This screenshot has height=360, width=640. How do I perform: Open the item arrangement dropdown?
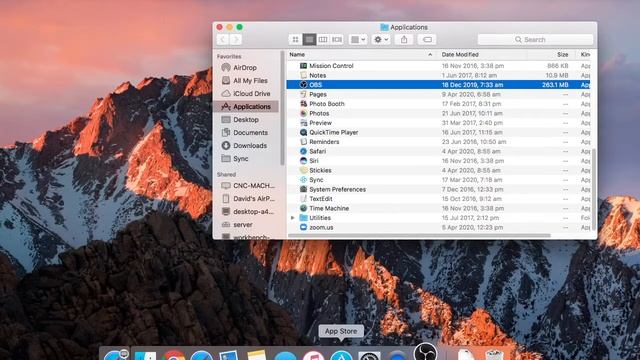click(x=358, y=40)
